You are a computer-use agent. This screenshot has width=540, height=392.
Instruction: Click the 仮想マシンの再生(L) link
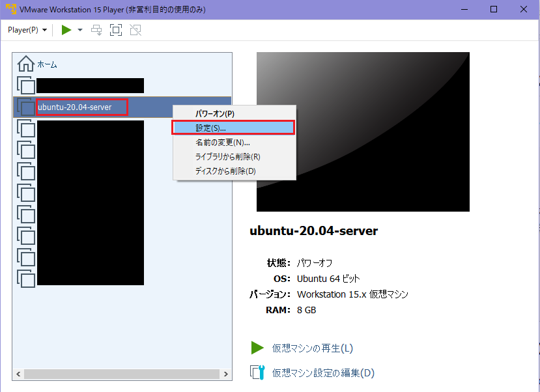click(x=313, y=348)
